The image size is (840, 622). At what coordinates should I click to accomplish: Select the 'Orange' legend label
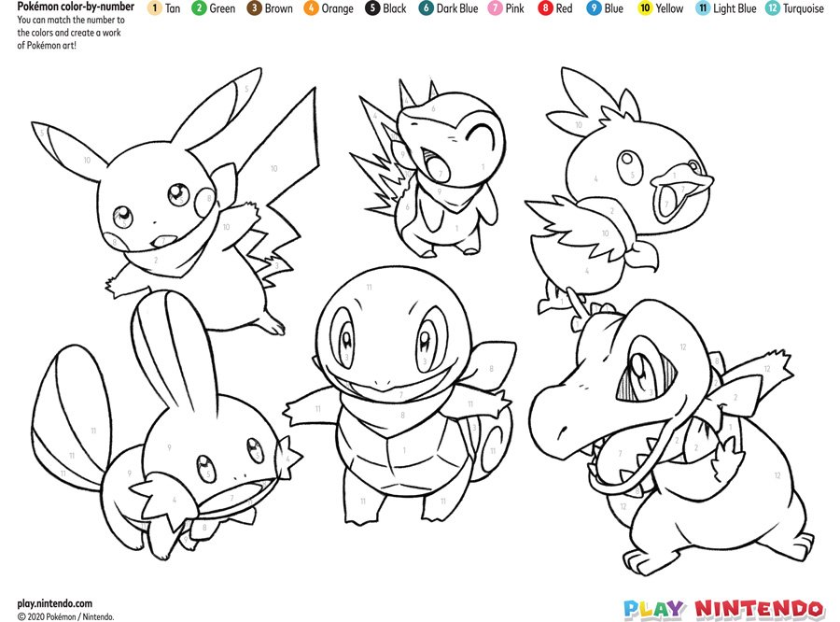[338, 9]
